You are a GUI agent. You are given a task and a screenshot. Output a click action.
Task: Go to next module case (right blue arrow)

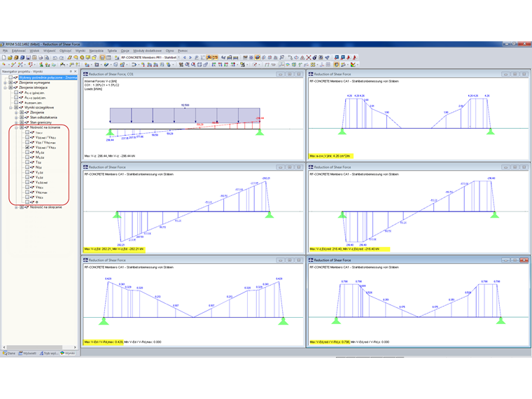190,57
